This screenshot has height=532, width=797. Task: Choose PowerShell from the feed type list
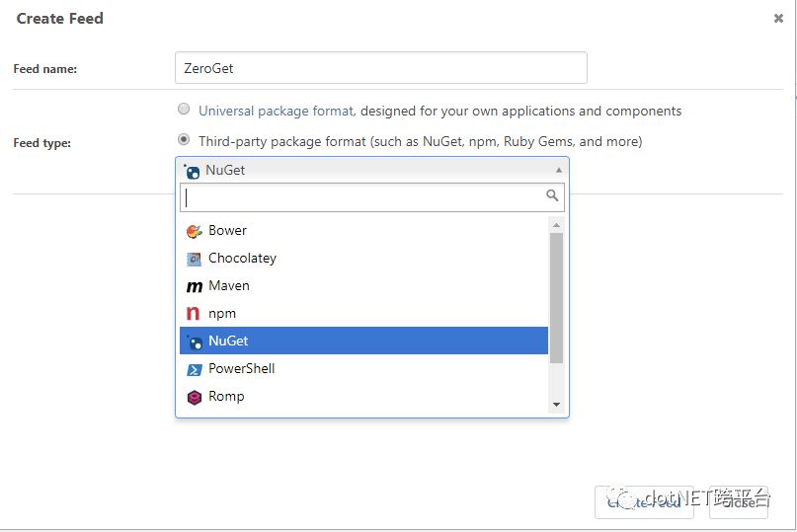(364, 368)
